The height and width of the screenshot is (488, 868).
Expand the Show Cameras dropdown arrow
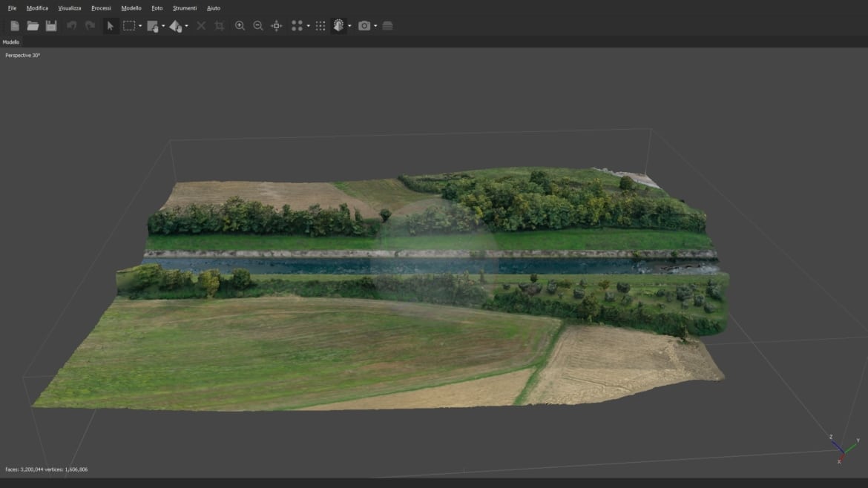pyautogui.click(x=375, y=26)
